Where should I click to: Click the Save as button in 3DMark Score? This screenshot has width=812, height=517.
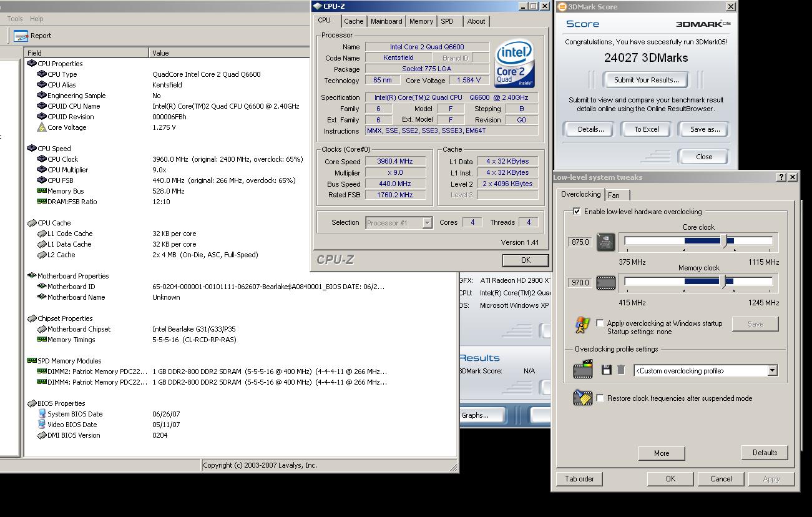coord(705,129)
